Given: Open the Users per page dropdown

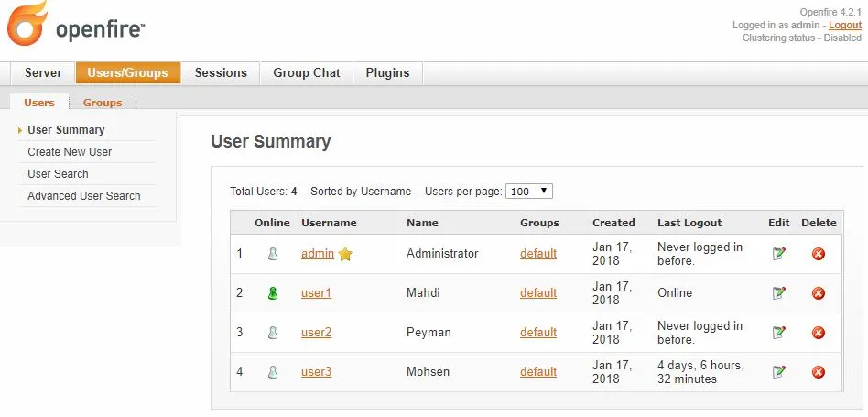Looking at the screenshot, I should point(528,192).
